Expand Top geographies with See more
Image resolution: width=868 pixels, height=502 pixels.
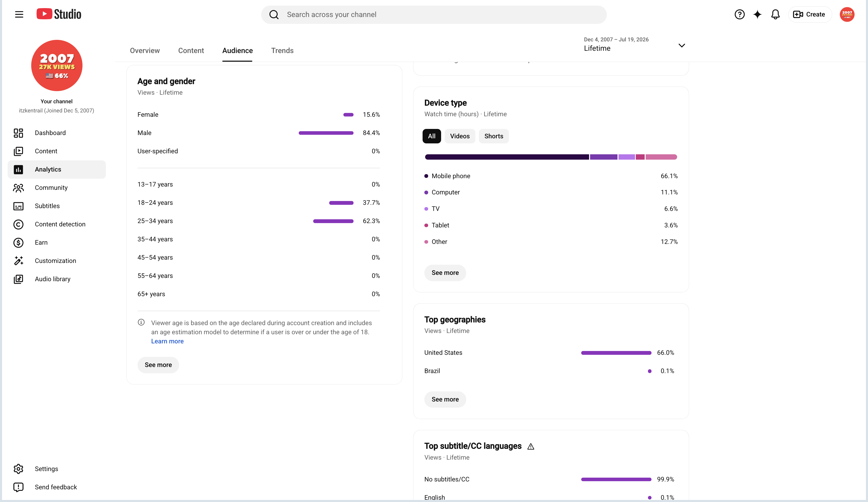click(x=445, y=399)
